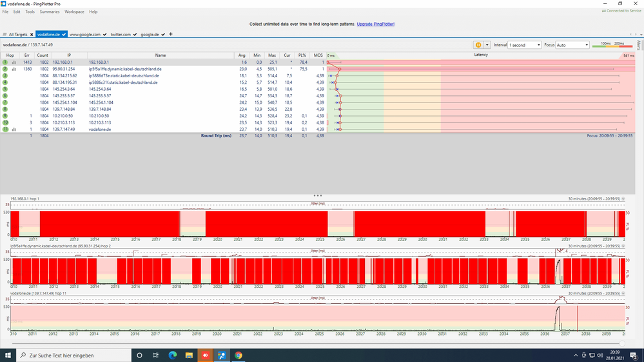Viewport: 644px width, 362px height.
Task: Click the 192.168.0.1 hop 1 timeline graph
Action: [x=317, y=224]
